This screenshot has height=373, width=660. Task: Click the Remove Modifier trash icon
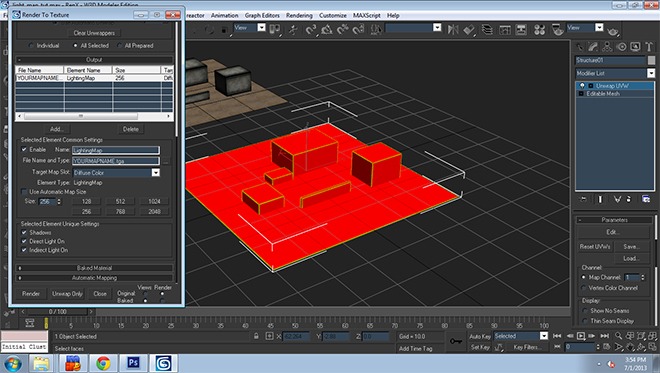(629, 199)
